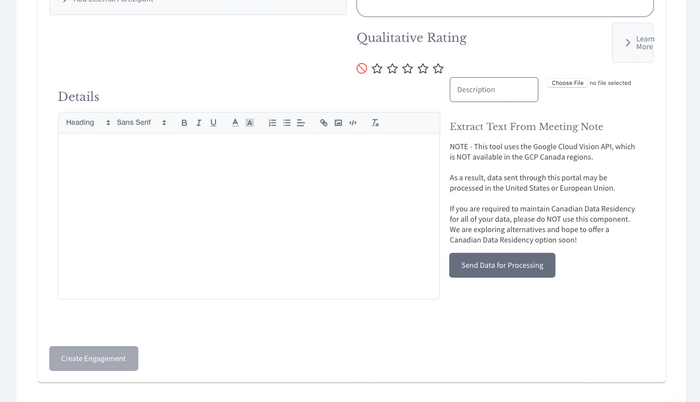Click the Send Data for Processing button
This screenshot has width=700, height=402.
coord(502,265)
